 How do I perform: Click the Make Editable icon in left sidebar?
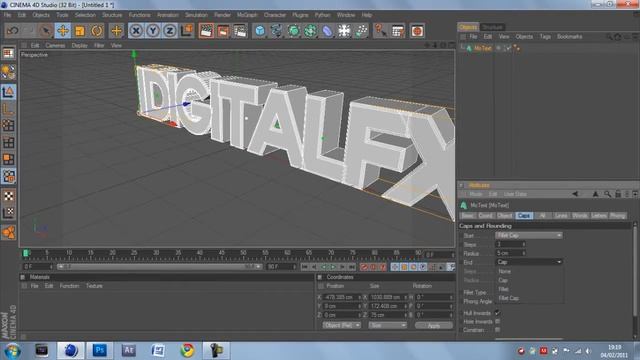(8, 53)
